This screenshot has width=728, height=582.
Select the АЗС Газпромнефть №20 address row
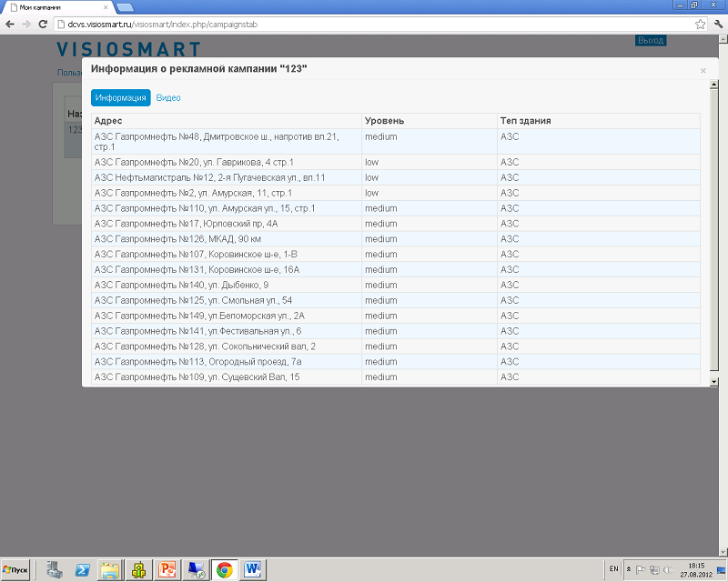click(396, 162)
